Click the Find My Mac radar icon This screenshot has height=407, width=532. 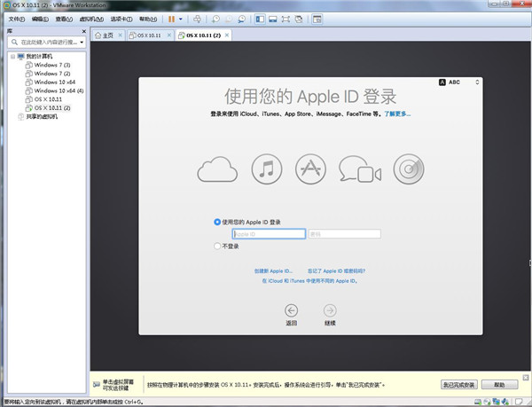[x=409, y=168]
